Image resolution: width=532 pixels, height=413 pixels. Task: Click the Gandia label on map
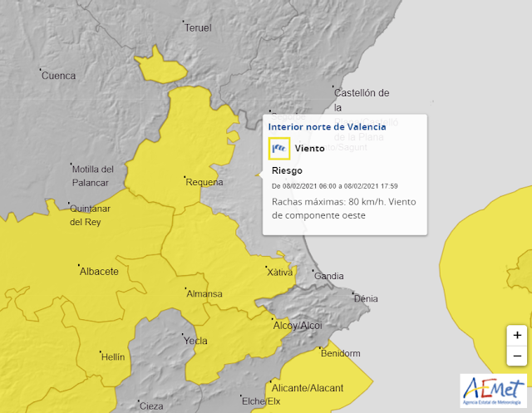[329, 276]
